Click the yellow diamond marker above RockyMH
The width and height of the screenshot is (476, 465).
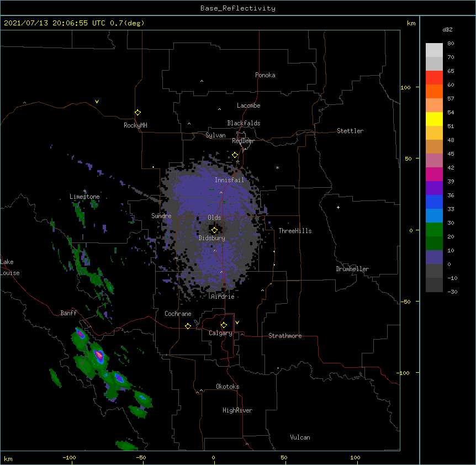click(137, 112)
